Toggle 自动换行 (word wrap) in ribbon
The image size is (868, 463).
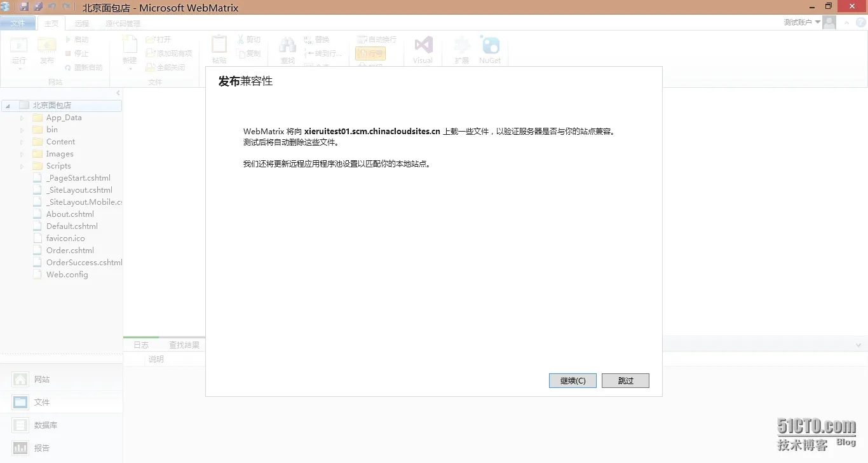pos(377,39)
